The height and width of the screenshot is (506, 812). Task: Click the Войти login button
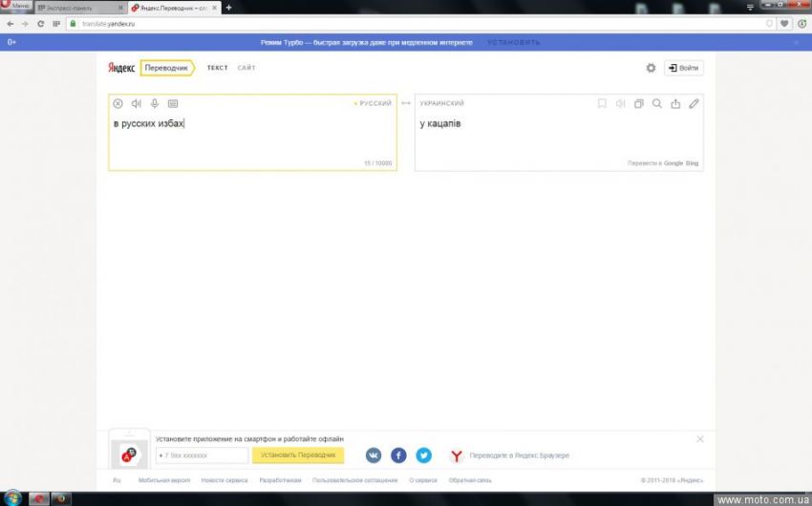pos(684,68)
